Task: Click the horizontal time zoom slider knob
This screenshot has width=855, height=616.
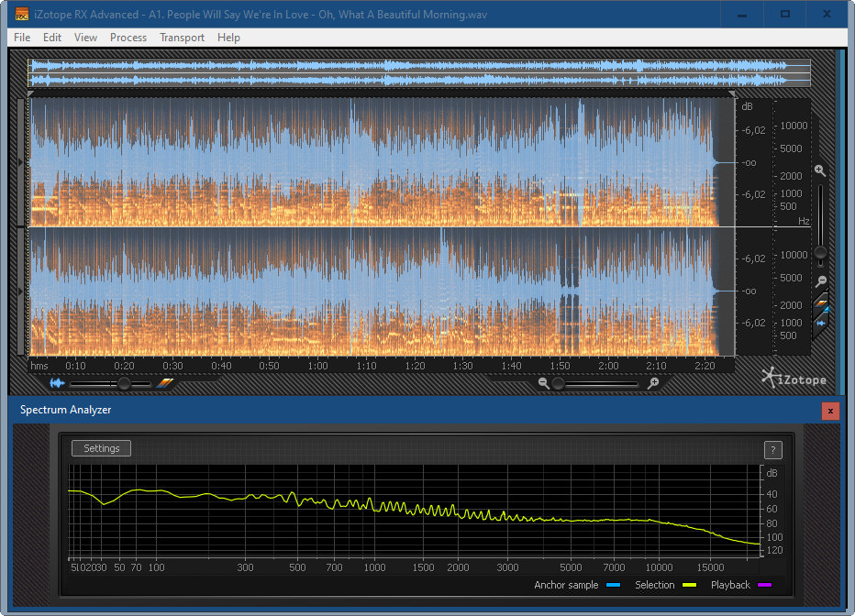Action: pos(558,384)
